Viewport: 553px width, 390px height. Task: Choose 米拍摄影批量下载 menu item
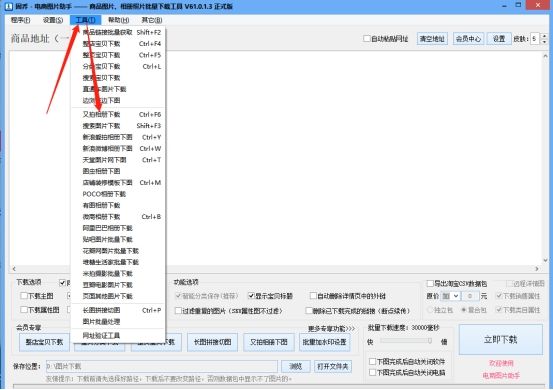coord(118,273)
